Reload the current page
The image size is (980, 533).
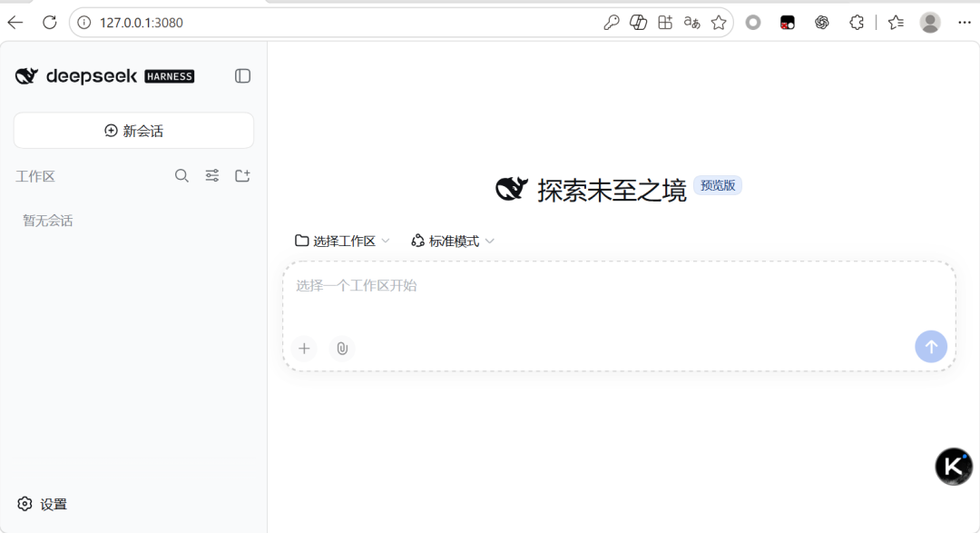point(49,23)
